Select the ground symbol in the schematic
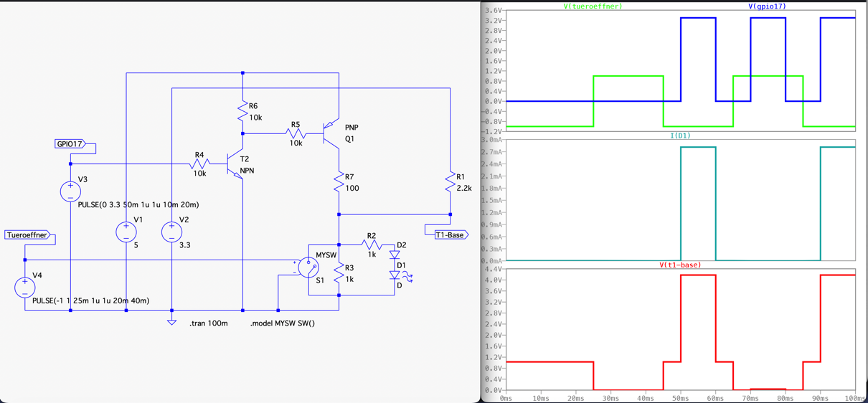The image size is (868, 403). click(x=171, y=322)
